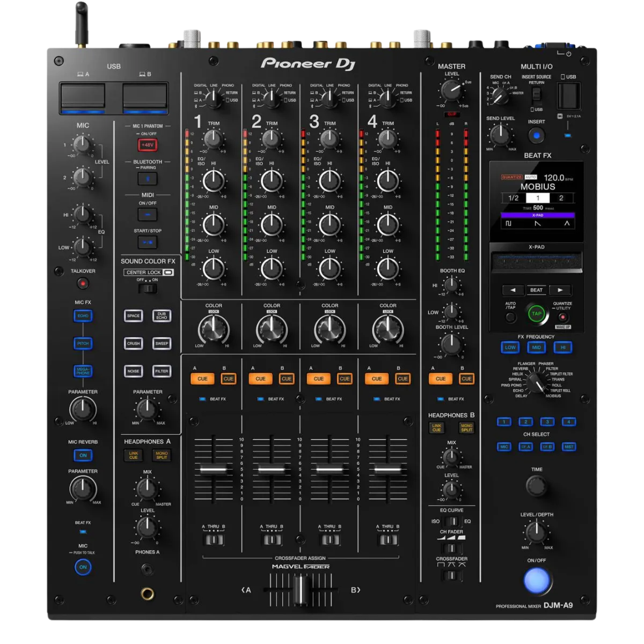
Task: Select the DUB ECHO effect
Action: point(161,316)
